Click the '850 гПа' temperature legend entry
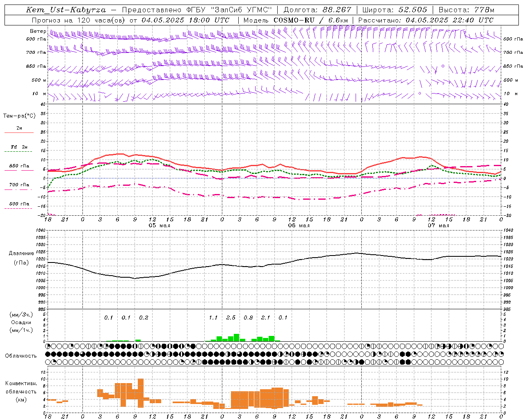The width and height of the screenshot is (525, 420). [x=19, y=166]
